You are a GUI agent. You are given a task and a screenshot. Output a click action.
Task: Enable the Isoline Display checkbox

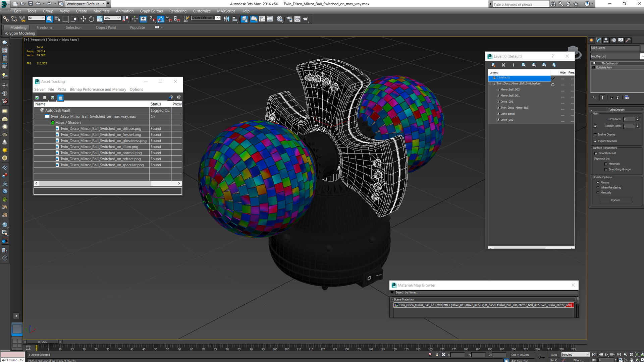(x=595, y=135)
